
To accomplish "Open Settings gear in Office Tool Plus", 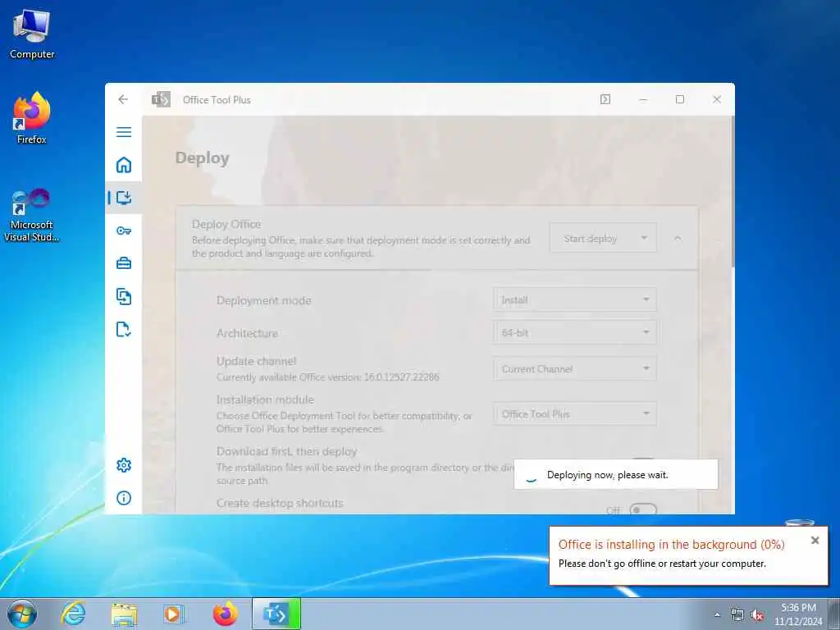I will [x=124, y=465].
